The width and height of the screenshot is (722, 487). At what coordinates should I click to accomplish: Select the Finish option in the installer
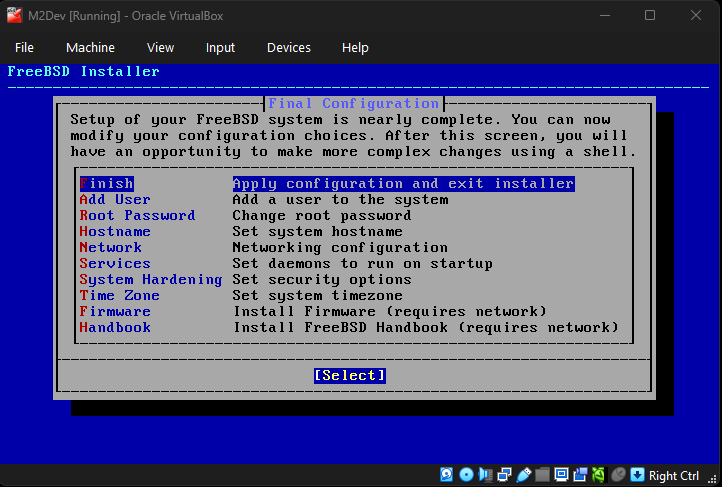point(106,184)
